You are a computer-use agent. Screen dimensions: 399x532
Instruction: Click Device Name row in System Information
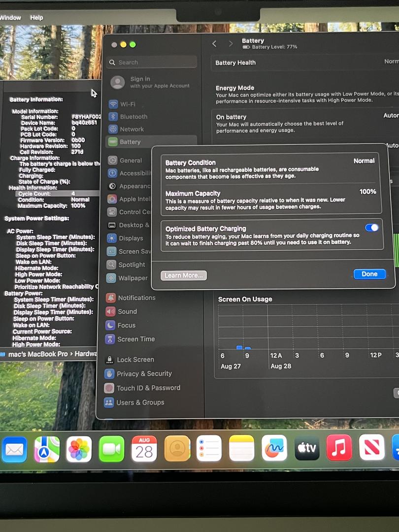point(59,123)
